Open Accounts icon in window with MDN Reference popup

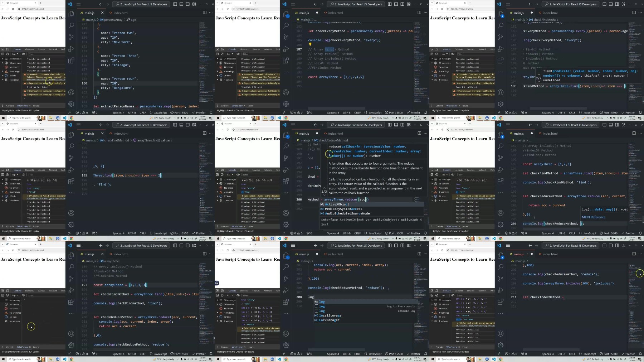(x=501, y=213)
